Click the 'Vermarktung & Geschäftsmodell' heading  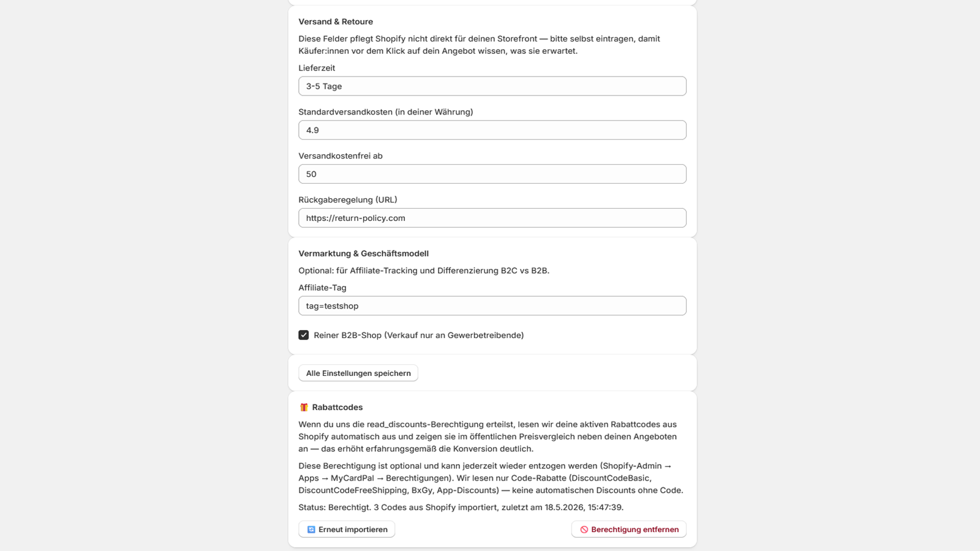point(363,253)
